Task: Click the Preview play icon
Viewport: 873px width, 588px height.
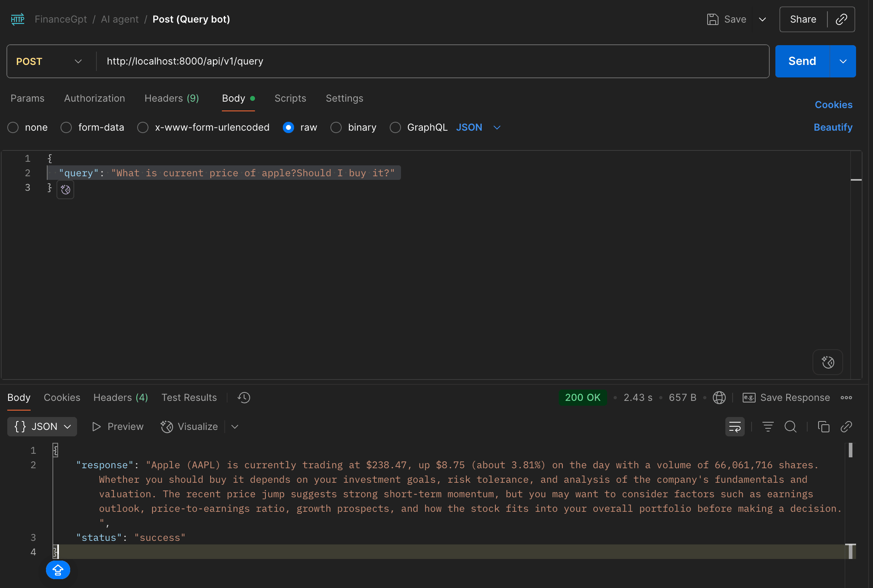Action: pos(96,427)
